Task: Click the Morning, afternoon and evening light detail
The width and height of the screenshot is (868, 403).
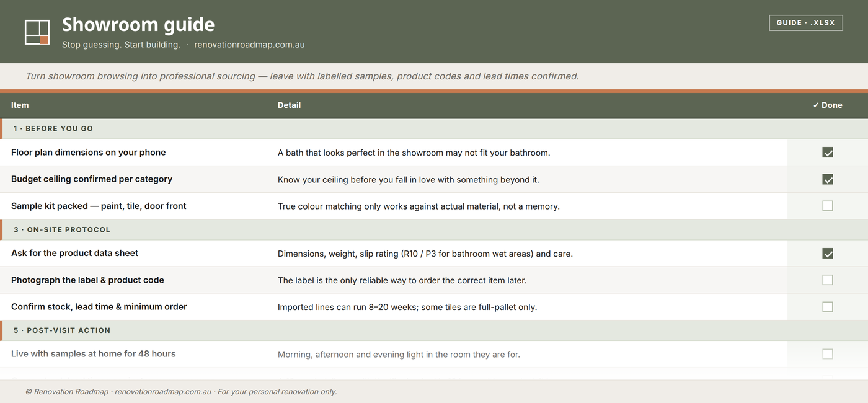Action: click(x=399, y=355)
